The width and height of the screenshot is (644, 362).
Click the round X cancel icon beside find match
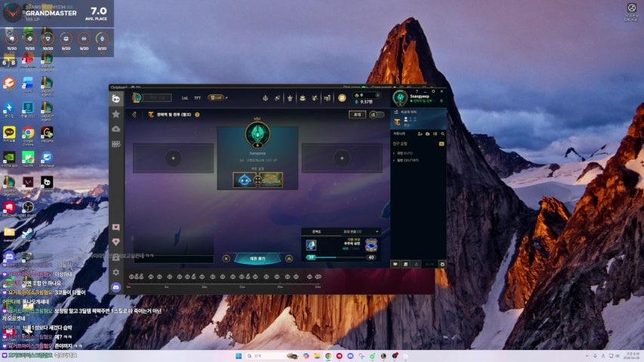tap(226, 259)
